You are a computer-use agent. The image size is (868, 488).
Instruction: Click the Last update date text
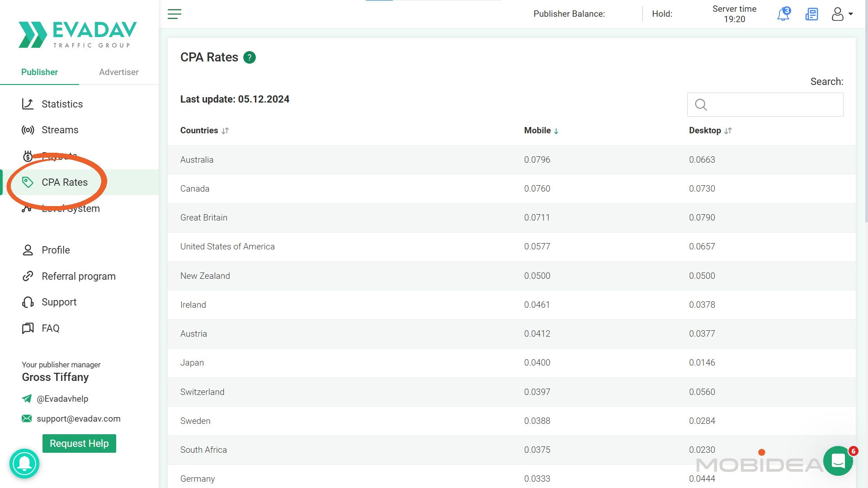(x=235, y=99)
